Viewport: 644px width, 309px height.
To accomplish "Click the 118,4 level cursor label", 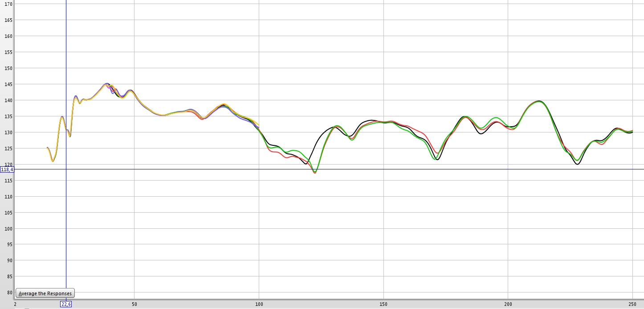I will tap(7, 169).
